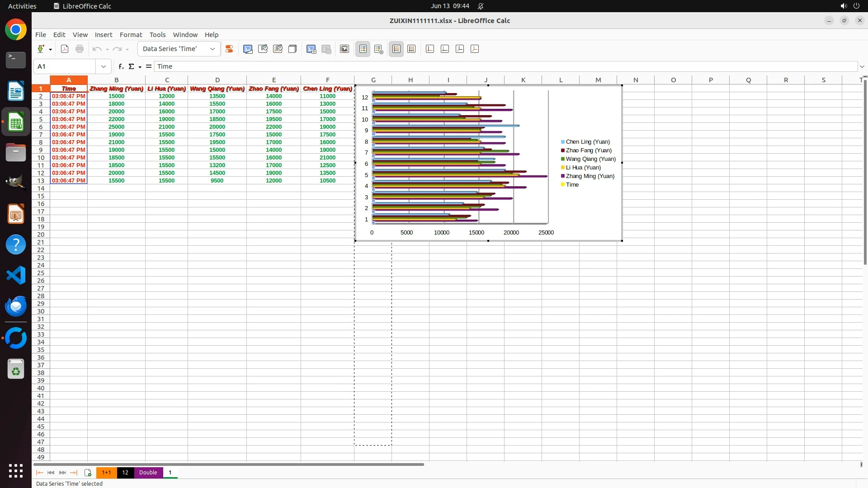Click the Zhang Ming legend entry

590,176
